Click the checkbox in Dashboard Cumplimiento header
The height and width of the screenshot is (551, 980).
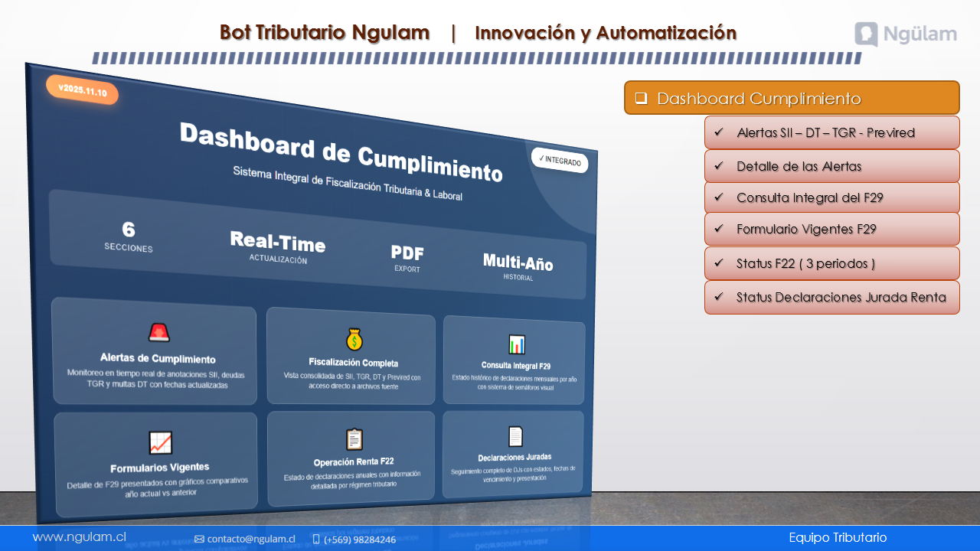(641, 98)
